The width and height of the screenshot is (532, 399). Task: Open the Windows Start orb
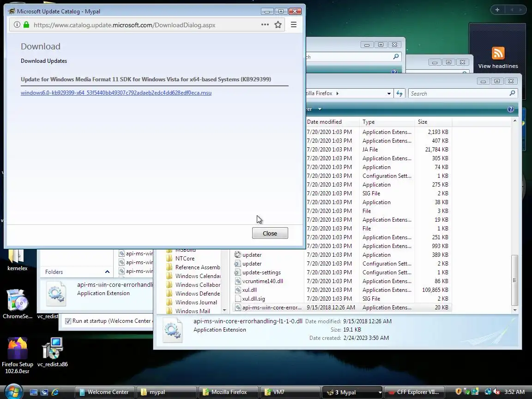pos(13,392)
